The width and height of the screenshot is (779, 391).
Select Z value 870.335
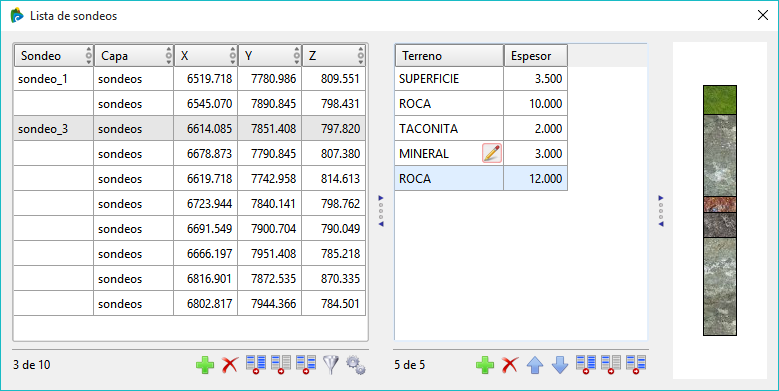point(334,279)
